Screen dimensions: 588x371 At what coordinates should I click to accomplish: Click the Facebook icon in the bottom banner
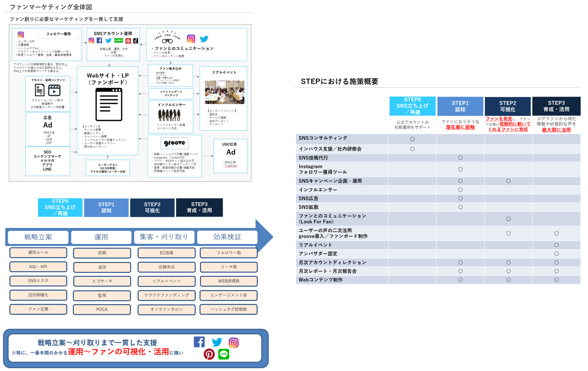click(199, 342)
